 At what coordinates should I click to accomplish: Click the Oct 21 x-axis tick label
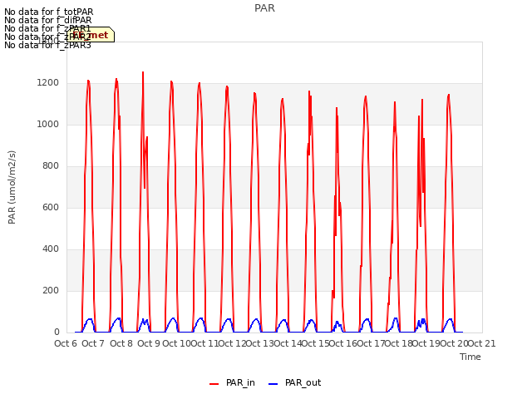pos(482,343)
